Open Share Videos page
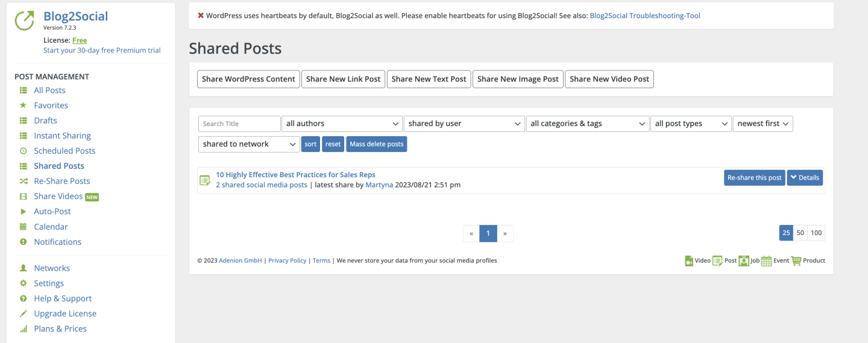The width and height of the screenshot is (868, 343). pos(58,197)
